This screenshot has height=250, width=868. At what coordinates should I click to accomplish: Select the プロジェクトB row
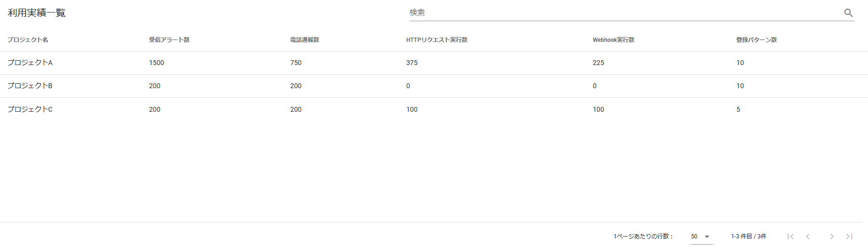(30, 86)
